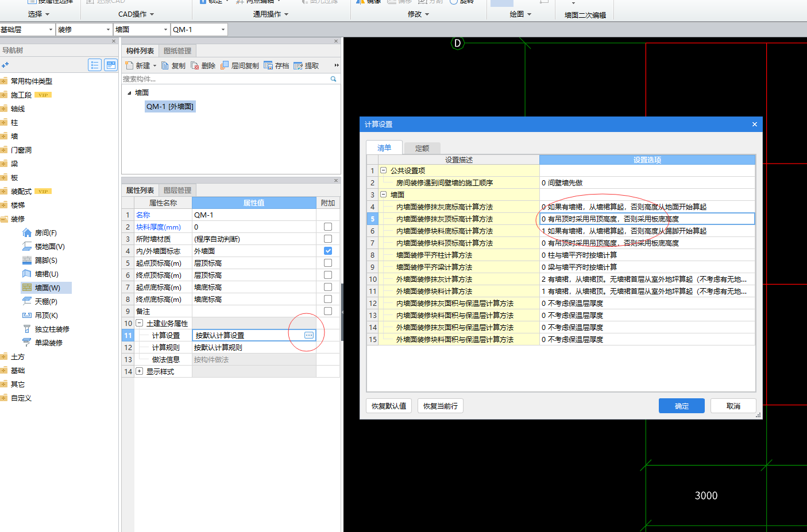The height and width of the screenshot is (532, 807).
Task: Select 墙面(W) in navigation tree
Action: point(47,288)
